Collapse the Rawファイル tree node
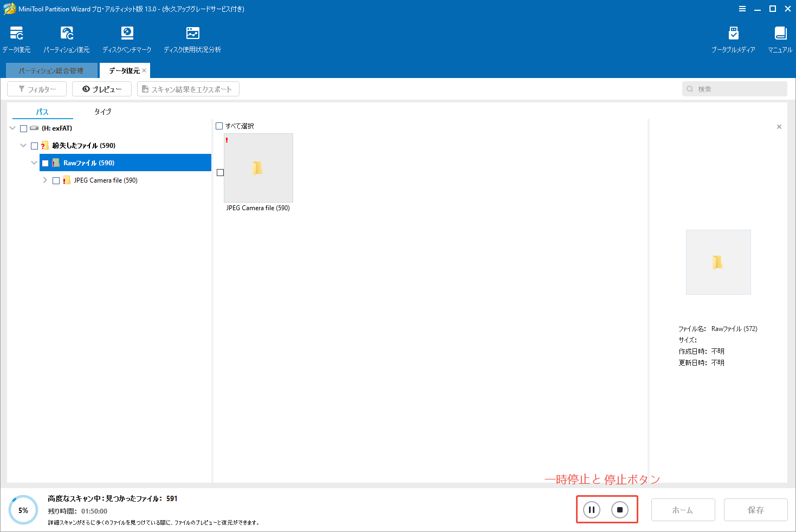 (x=34, y=163)
